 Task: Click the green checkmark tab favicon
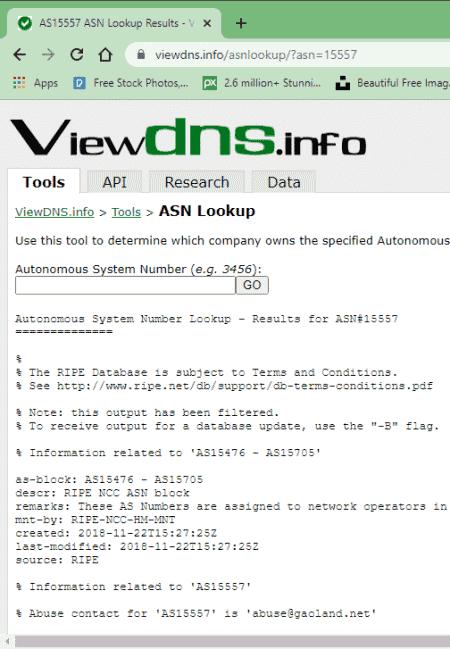(x=25, y=24)
